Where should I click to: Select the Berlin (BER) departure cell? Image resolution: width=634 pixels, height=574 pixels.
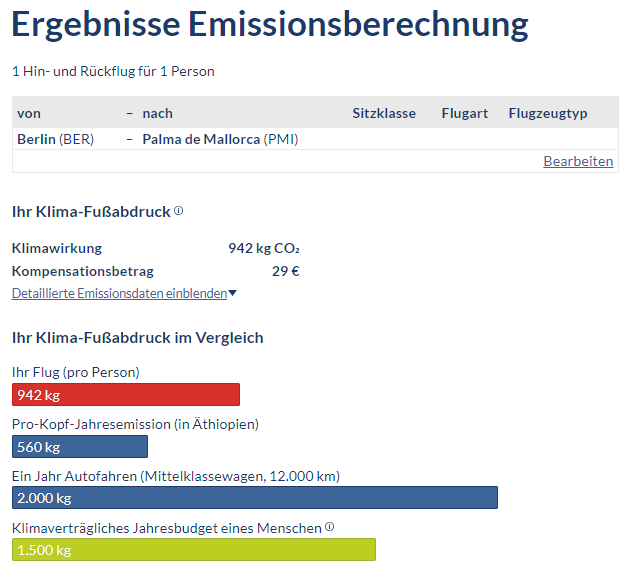55,139
